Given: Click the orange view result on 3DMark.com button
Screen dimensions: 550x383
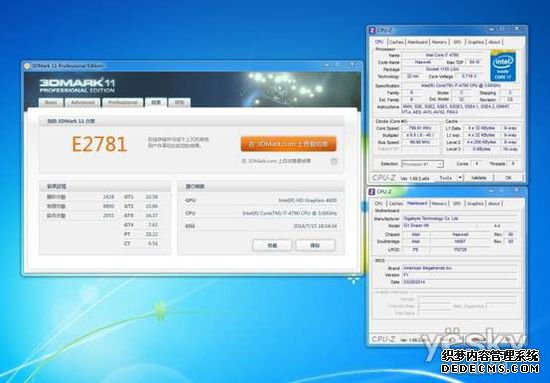Looking at the screenshot, I should point(288,144).
